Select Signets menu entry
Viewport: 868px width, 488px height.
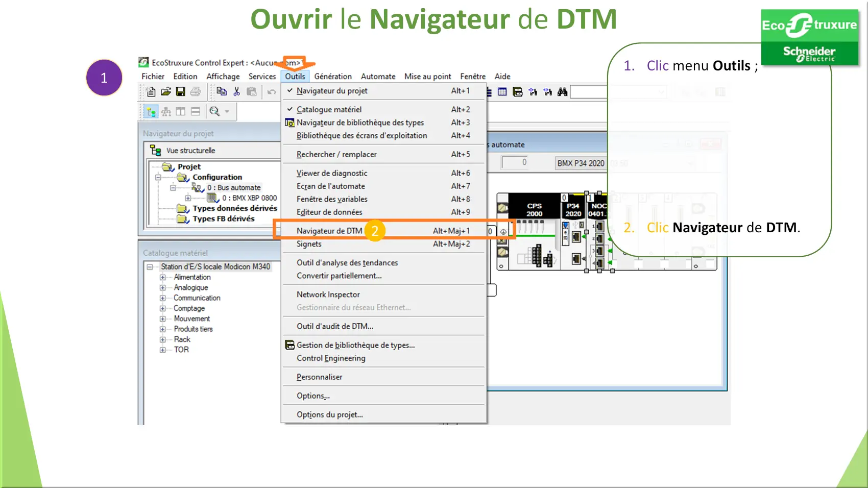[383, 244]
